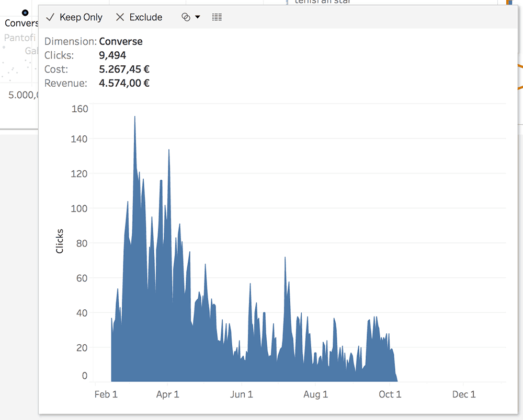
Task: Click the 60 y-axis tick label
Action: (x=82, y=278)
